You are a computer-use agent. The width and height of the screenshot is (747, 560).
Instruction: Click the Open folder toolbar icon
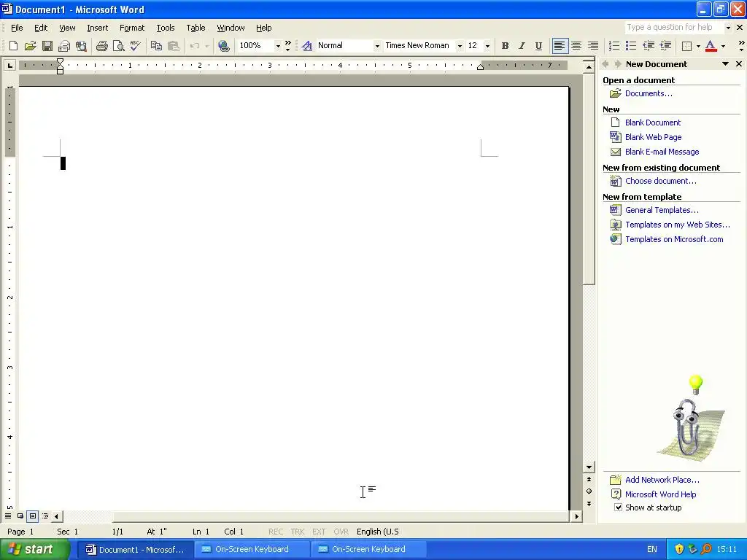pyautogui.click(x=31, y=46)
